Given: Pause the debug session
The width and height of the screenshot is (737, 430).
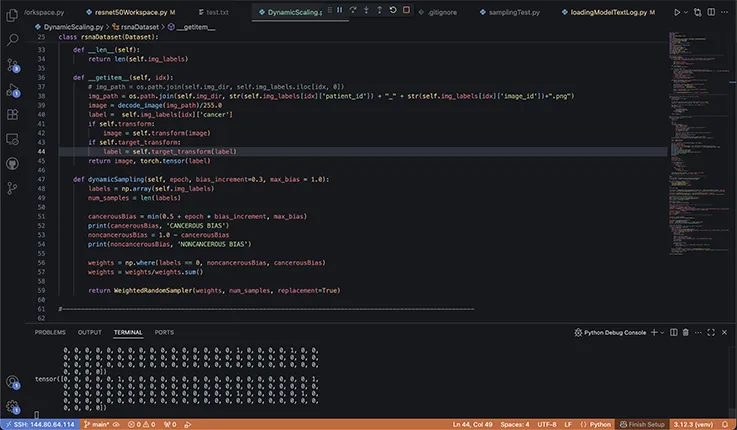Looking at the screenshot, I should [340, 10].
